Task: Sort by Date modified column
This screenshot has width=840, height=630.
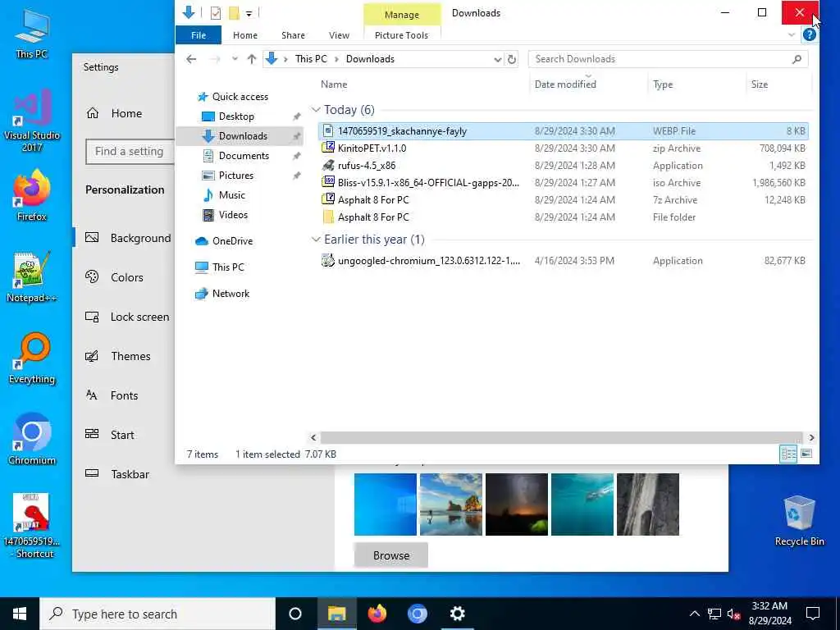Action: click(x=565, y=84)
